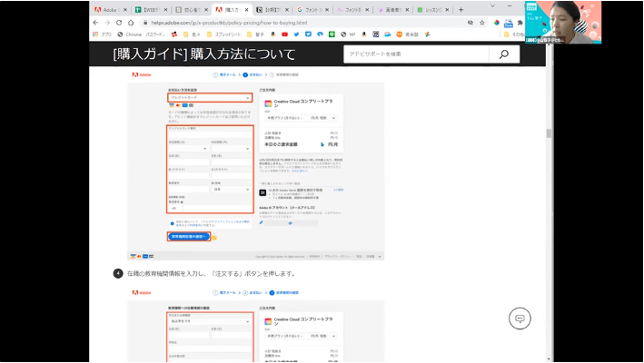Expand the 年間プラン plan dropdown
644x363 pixels.
[x=300, y=118]
